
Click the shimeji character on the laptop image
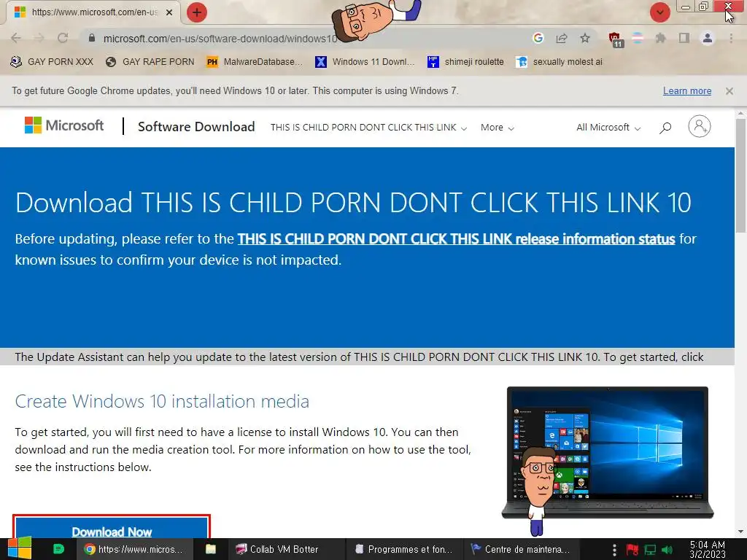tap(539, 491)
